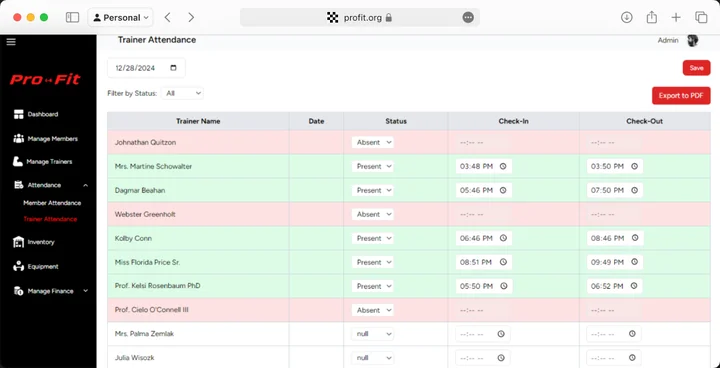This screenshot has width=720, height=368.
Task: Open clock picker for Kelsi Rosenbaum check-in
Action: tap(503, 286)
